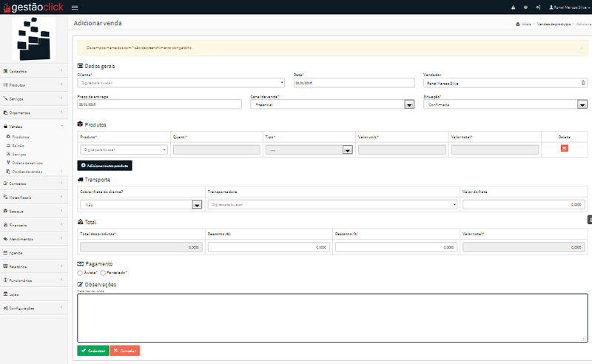Click the Valor unit. input field
Screen dimensions: 592x364
[x=402, y=149]
